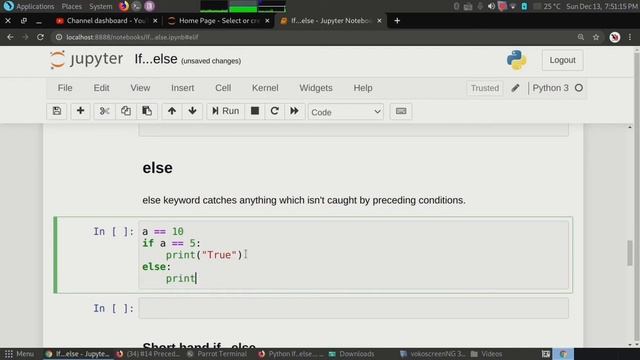Open terminal launcher in top panel
The height and width of the screenshot is (360, 640).
137,6
